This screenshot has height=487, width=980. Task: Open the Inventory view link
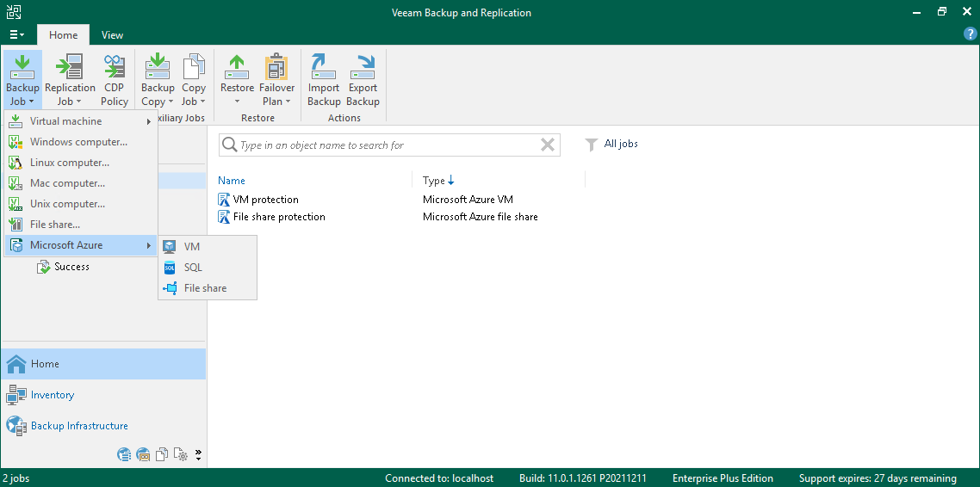tap(53, 395)
